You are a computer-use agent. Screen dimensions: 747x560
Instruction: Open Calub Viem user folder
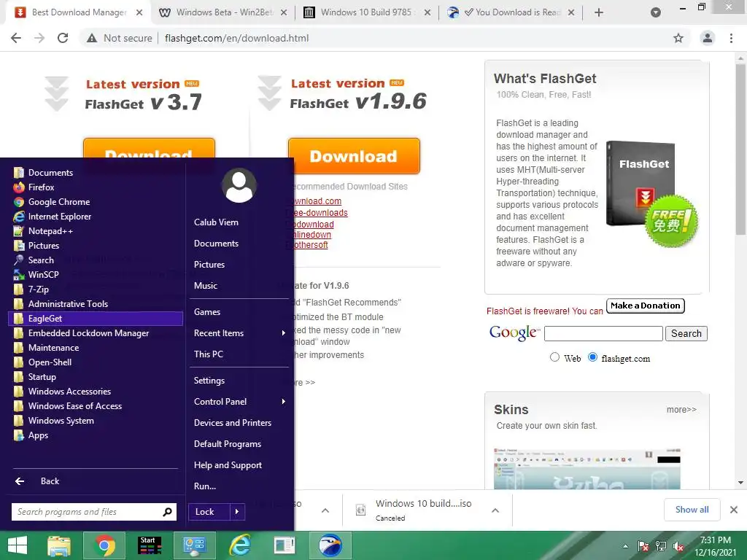(216, 222)
